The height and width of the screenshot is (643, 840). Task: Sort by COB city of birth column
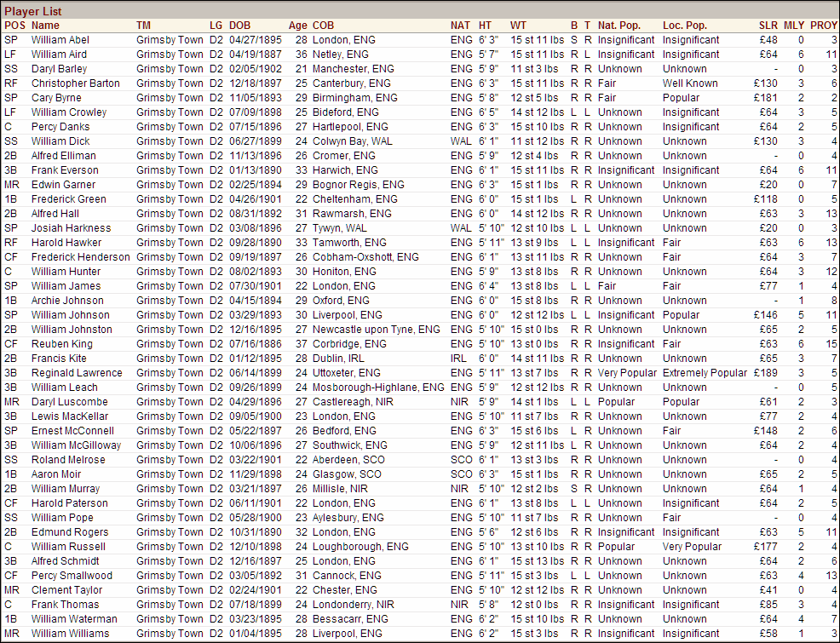[x=324, y=26]
